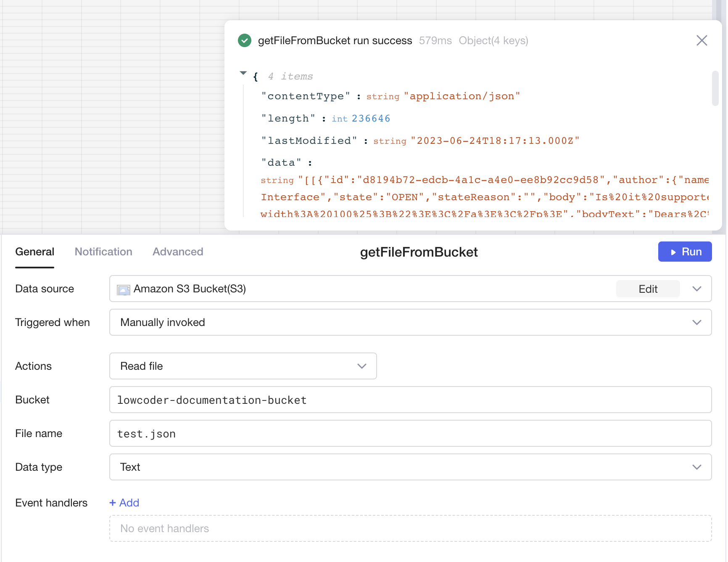This screenshot has height=562, width=728.
Task: Open the Notification tab
Action: [103, 252]
